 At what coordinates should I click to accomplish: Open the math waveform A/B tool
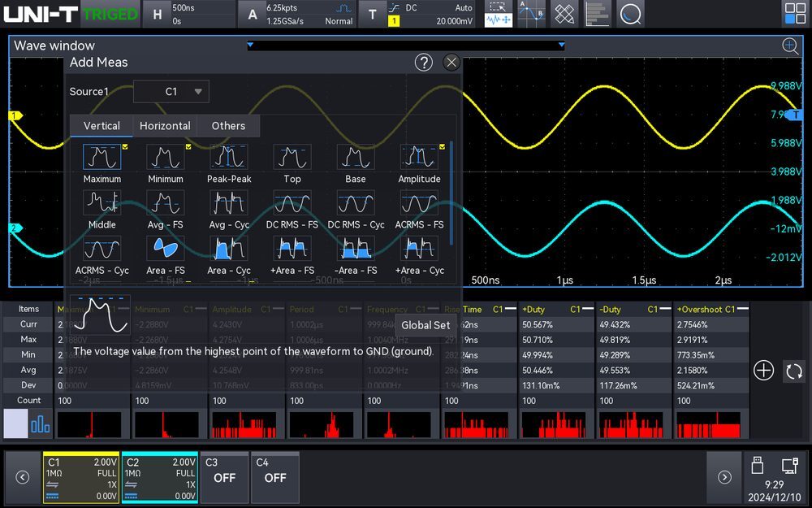pos(531,14)
